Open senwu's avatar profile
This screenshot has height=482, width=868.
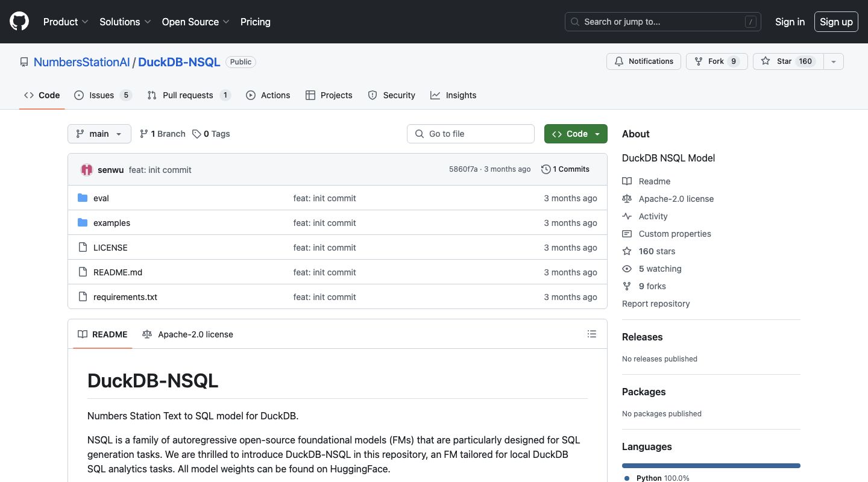[x=87, y=170]
